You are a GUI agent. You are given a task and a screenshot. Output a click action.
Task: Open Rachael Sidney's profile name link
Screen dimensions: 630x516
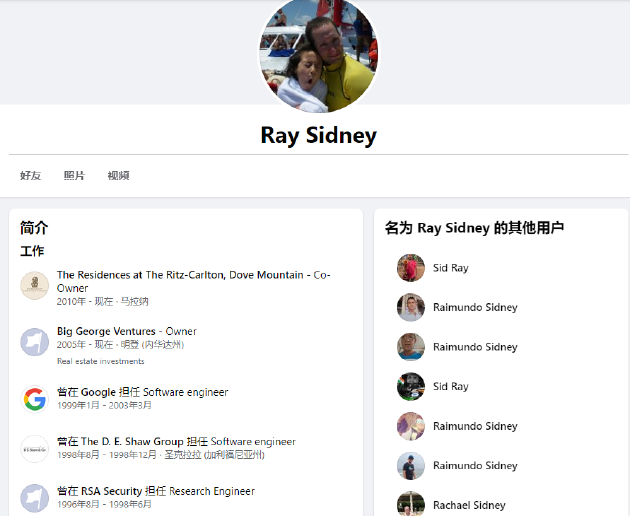click(x=469, y=505)
